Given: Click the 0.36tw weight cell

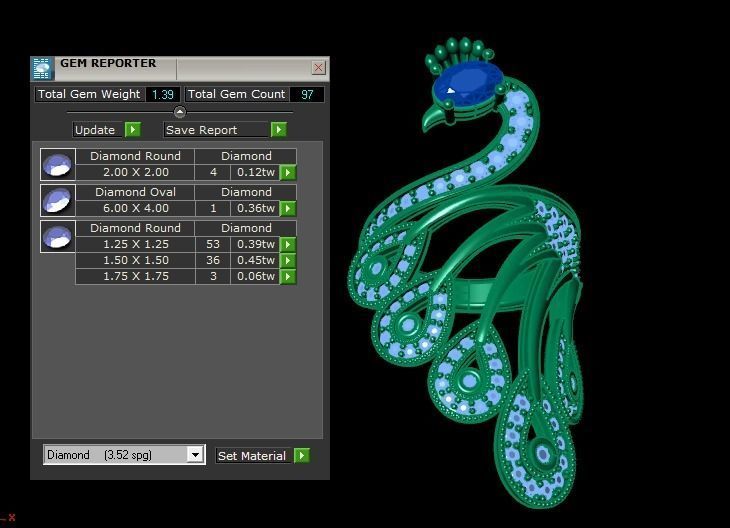Looking at the screenshot, I should click(x=256, y=208).
